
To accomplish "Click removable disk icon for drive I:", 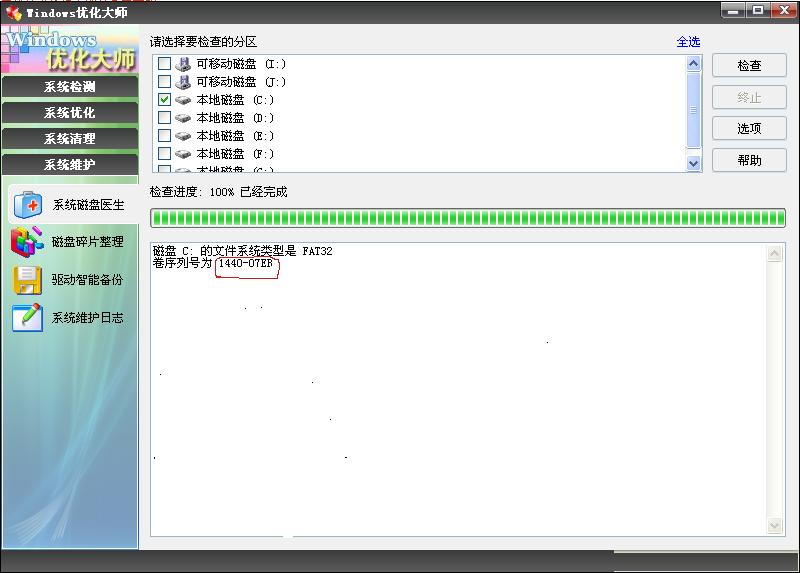I will tap(183, 64).
